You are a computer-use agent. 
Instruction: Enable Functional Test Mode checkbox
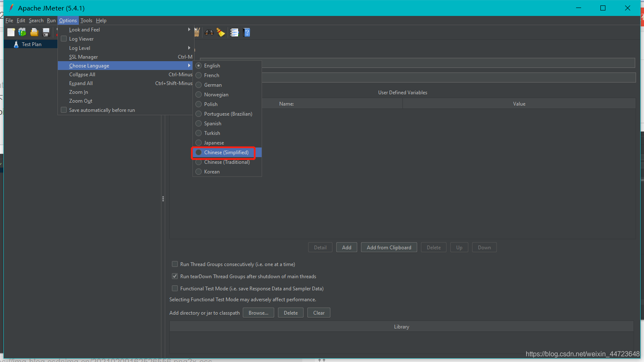coord(175,288)
